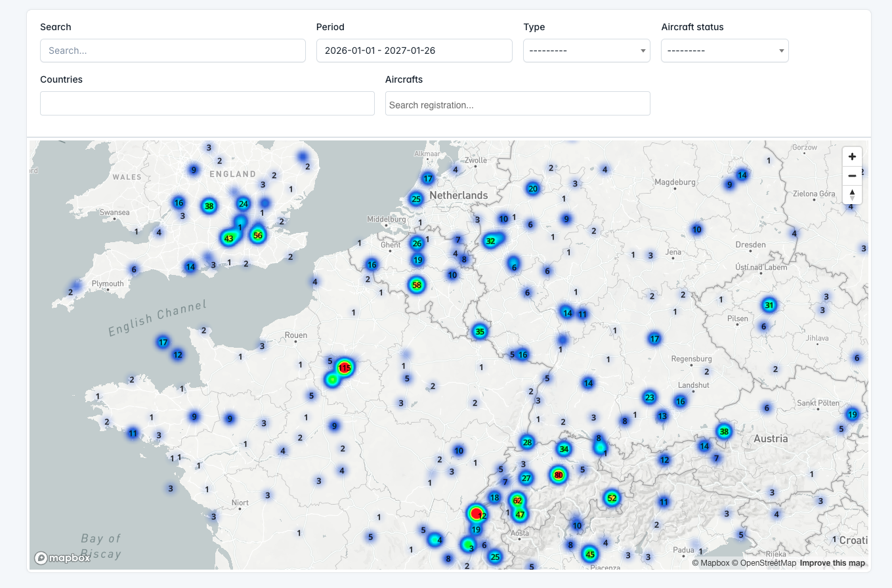Click the 31 cluster marker near Pilsen
892x588 pixels.
[769, 305]
